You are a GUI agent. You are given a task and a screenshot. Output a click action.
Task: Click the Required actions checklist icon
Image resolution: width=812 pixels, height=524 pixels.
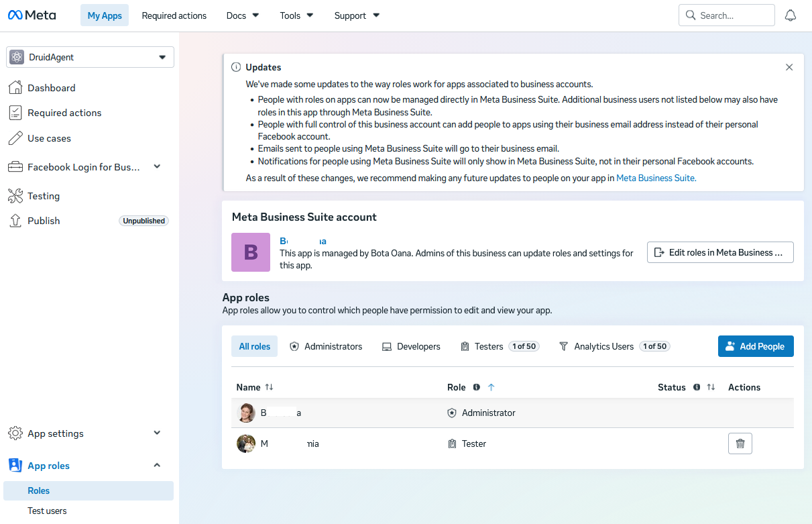pyautogui.click(x=15, y=113)
